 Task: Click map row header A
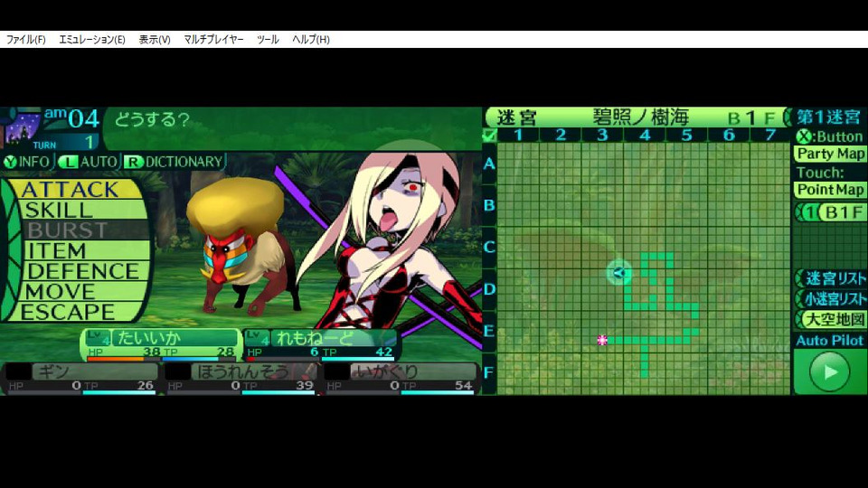[x=489, y=164]
